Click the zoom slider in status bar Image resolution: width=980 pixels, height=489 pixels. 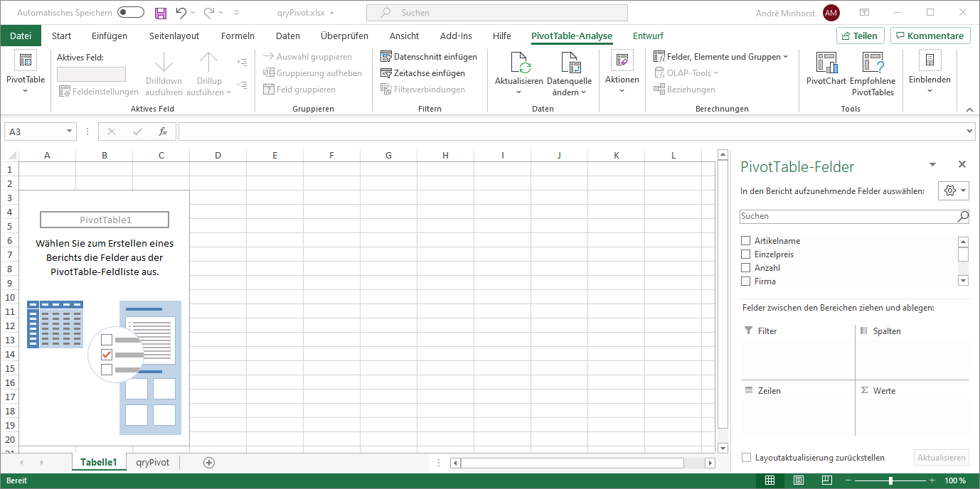890,481
